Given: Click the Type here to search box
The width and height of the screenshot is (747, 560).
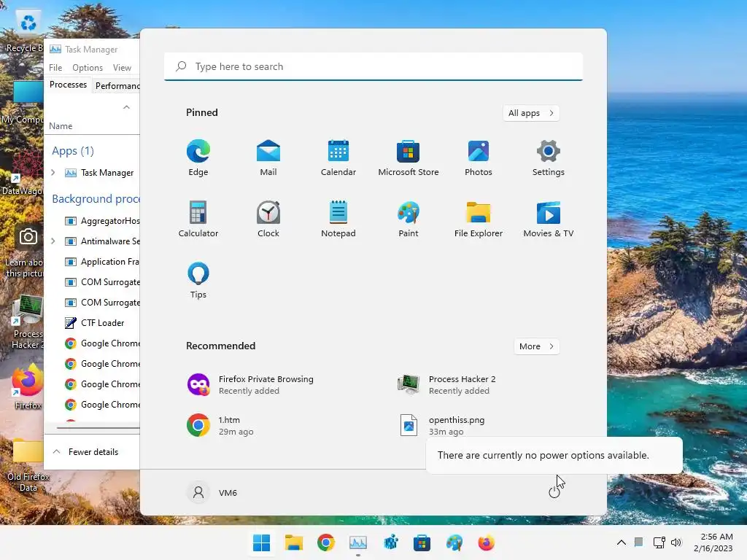Looking at the screenshot, I should [x=373, y=66].
